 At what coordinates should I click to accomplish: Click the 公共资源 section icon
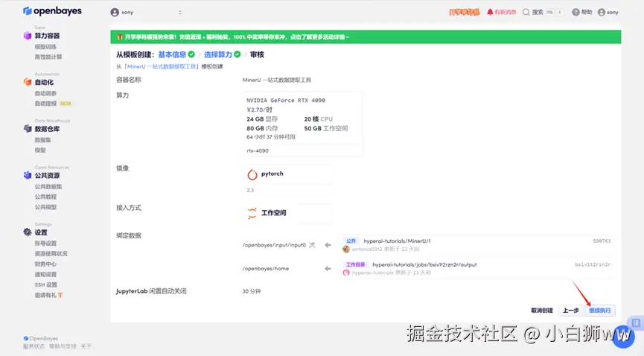pyautogui.click(x=28, y=176)
